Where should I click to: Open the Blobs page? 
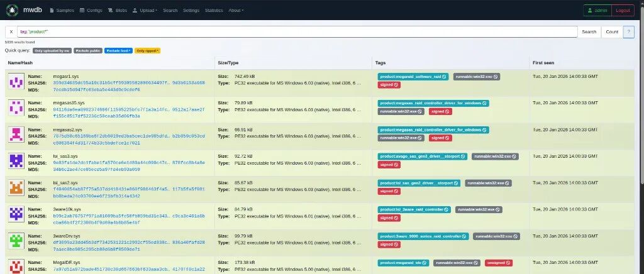118,10
